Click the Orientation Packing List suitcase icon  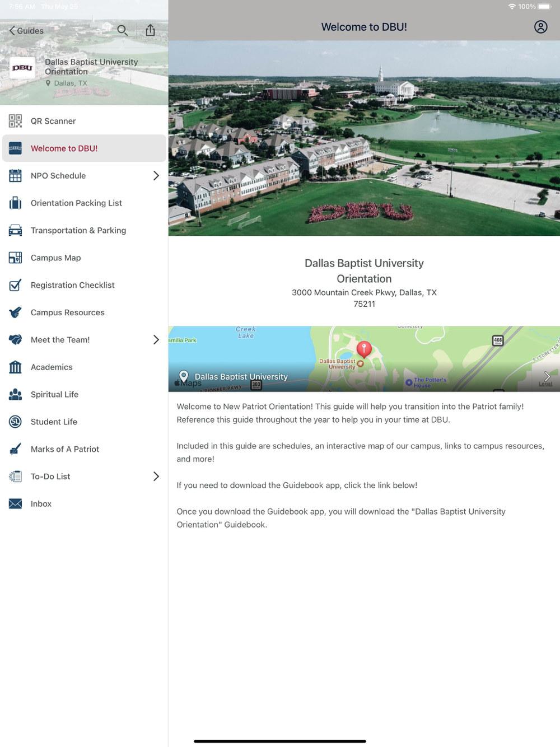[16, 203]
